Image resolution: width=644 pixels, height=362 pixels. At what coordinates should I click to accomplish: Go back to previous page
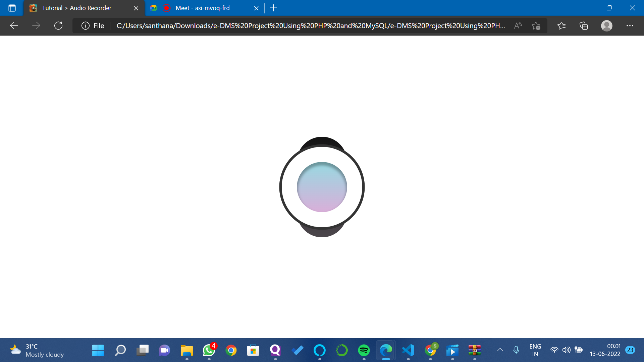14,26
